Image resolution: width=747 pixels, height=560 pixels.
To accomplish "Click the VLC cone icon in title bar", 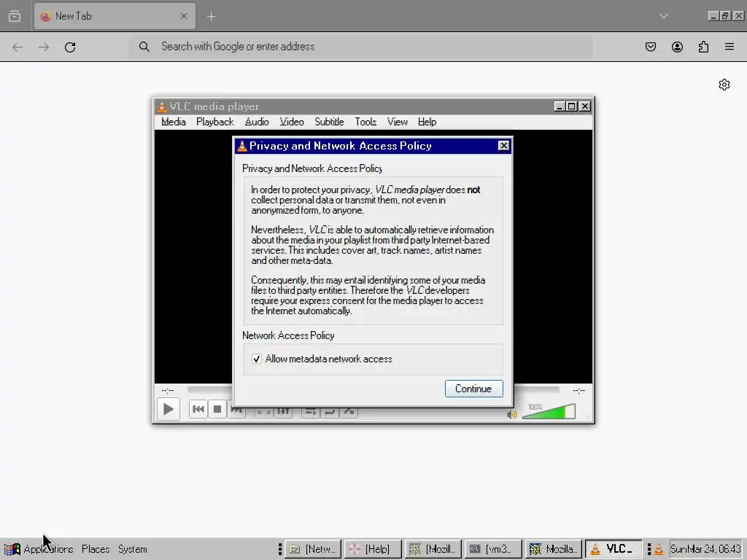I will tap(162, 106).
